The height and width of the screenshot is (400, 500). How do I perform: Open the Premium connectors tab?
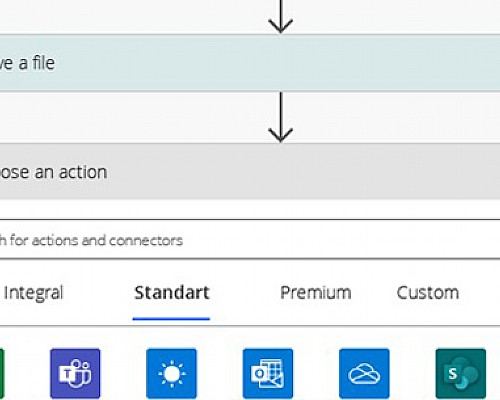tap(316, 293)
